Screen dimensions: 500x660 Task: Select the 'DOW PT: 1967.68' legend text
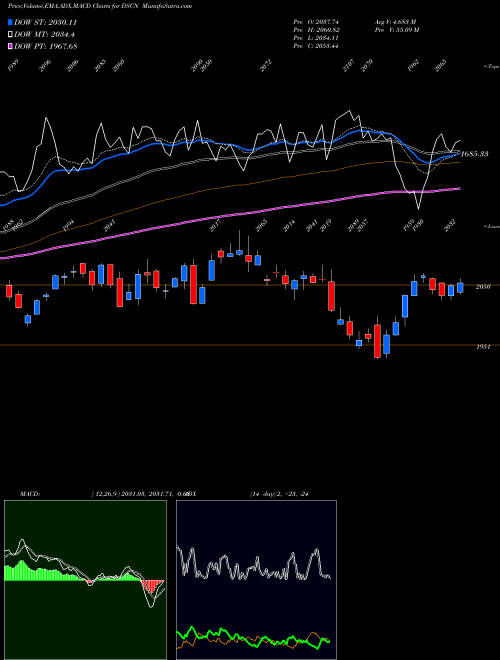(x=45, y=46)
